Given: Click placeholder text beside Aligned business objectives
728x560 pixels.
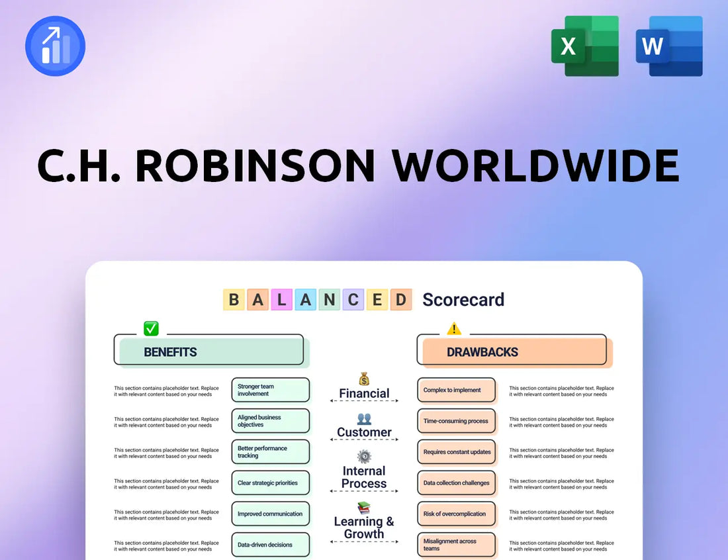Looking at the screenshot, I should pyautogui.click(x=166, y=422).
